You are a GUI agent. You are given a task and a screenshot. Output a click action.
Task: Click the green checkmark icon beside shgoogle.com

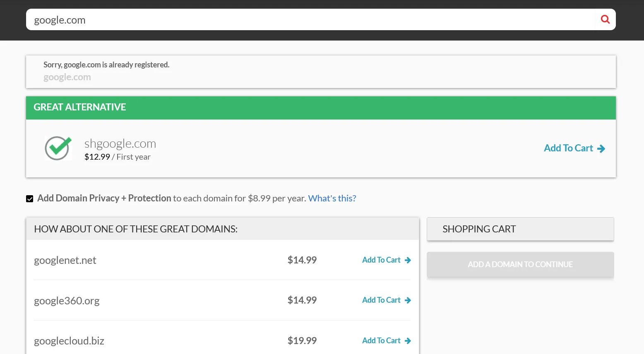(x=58, y=148)
